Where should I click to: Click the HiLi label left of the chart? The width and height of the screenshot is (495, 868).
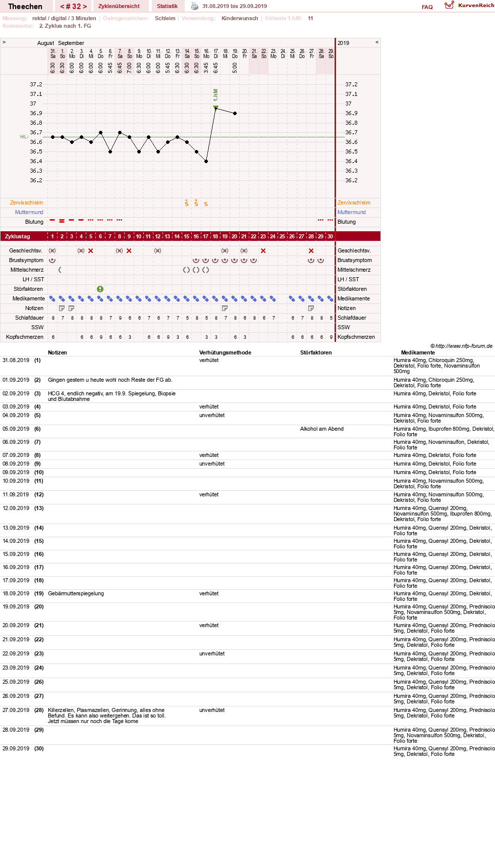coord(24,137)
